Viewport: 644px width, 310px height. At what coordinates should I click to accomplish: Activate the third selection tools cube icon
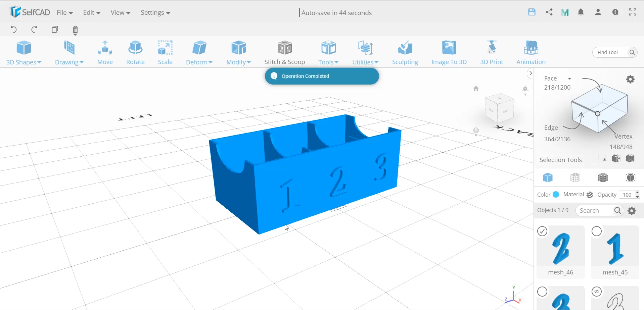[x=630, y=158]
